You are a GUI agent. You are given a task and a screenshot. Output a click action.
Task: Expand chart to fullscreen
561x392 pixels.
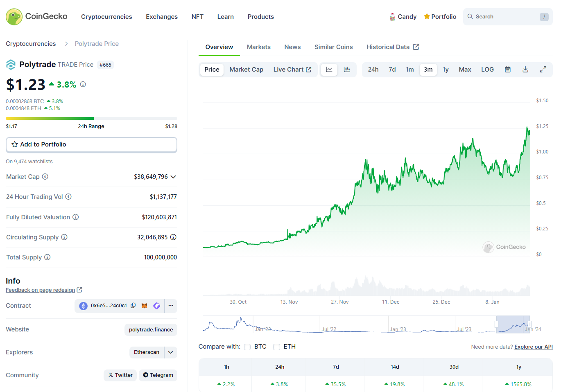(543, 70)
